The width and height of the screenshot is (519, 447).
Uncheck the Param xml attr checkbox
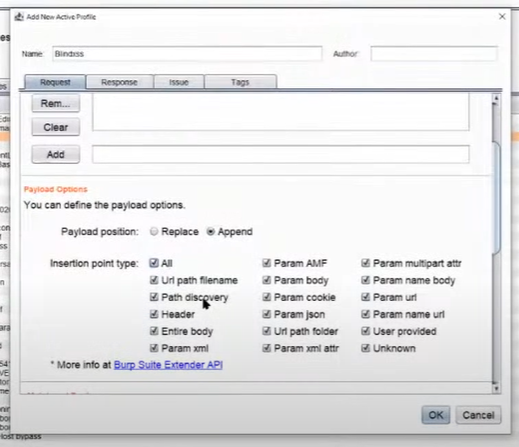tap(266, 348)
